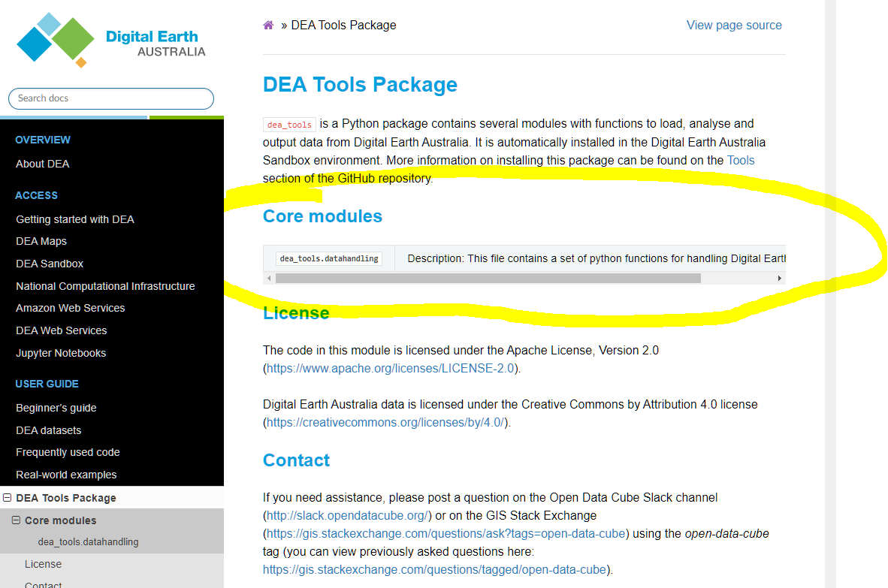Follow the Tools link to the GitHub repository

point(741,160)
